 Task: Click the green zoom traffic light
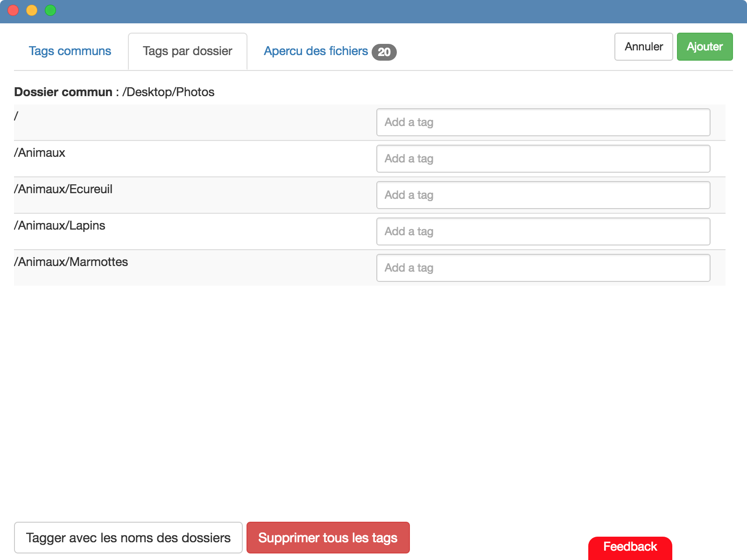pyautogui.click(x=49, y=10)
